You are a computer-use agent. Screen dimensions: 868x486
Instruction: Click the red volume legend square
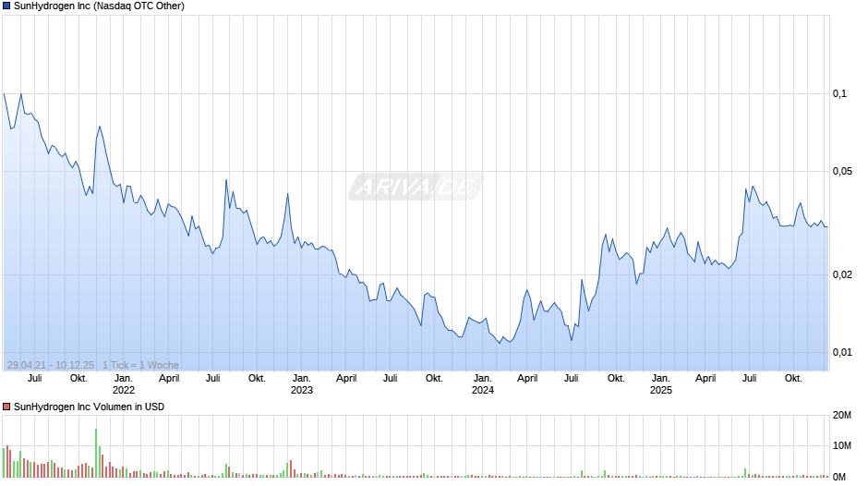pos(6,407)
